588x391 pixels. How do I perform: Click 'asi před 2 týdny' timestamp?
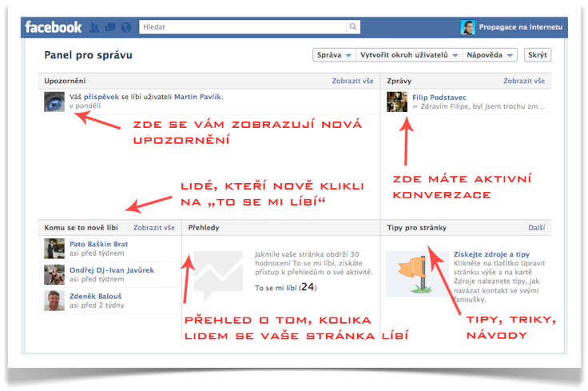[x=97, y=305]
